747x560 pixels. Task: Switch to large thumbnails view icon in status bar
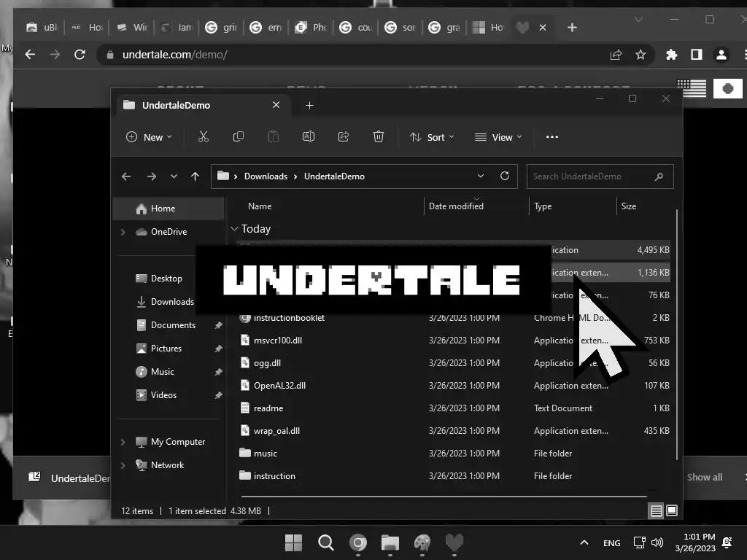coord(672,511)
